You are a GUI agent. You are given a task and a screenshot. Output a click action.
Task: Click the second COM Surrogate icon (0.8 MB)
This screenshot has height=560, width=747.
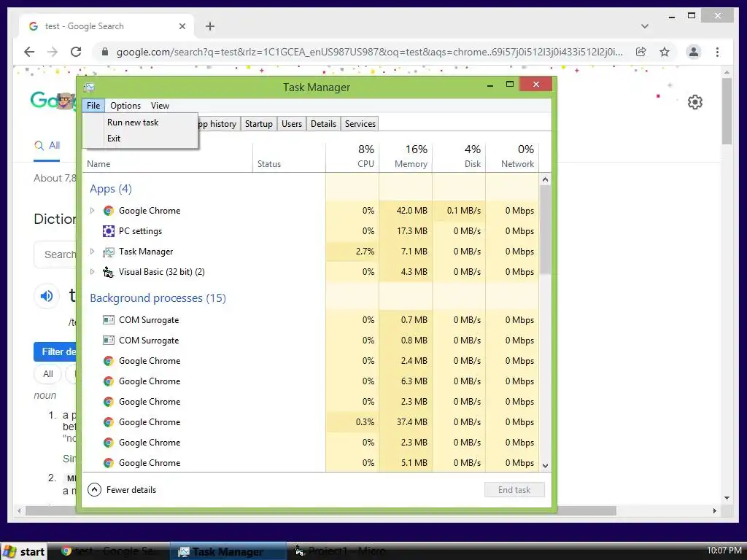click(x=109, y=341)
